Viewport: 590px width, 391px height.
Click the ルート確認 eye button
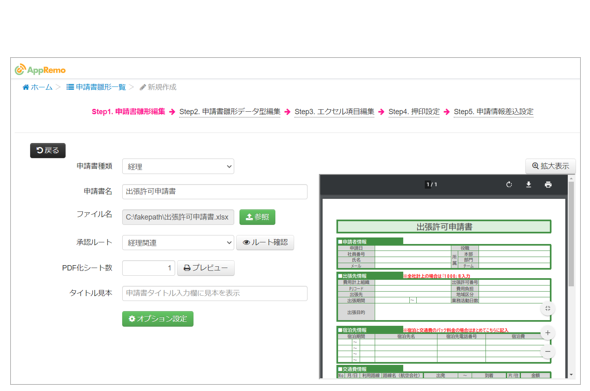pos(265,243)
